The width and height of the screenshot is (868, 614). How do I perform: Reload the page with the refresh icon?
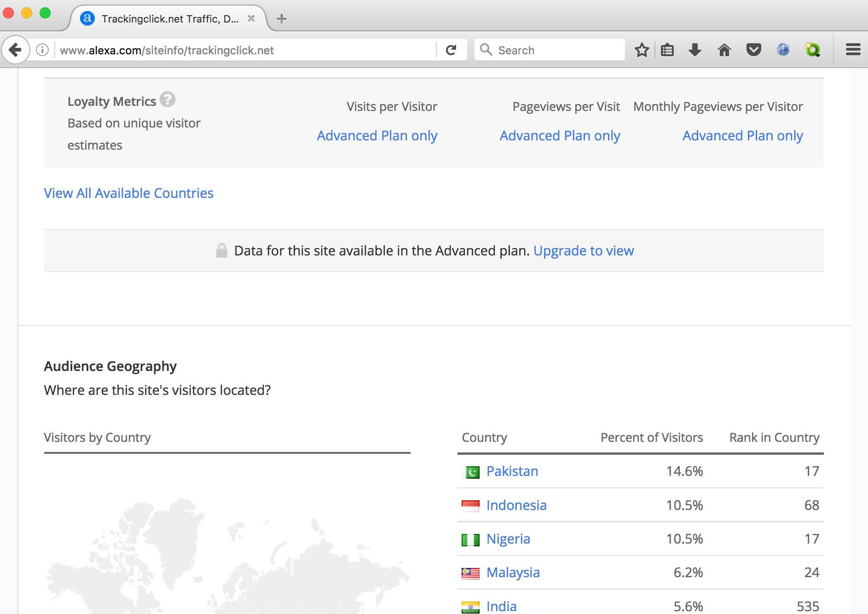(451, 50)
